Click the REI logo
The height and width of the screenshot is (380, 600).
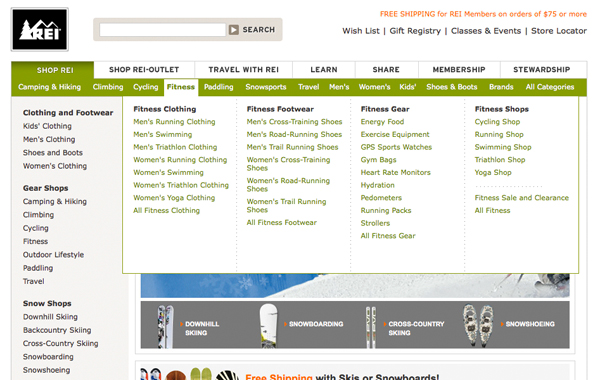pos(40,29)
